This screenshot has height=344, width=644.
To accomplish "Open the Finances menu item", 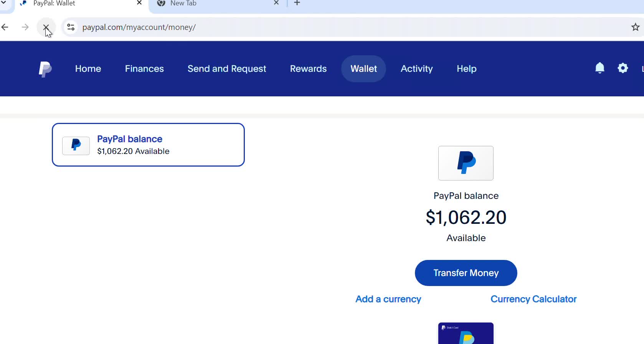I will coord(144,69).
